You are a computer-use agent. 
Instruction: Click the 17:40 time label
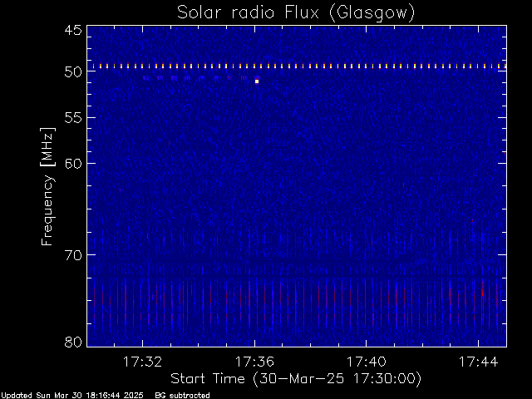(367, 362)
